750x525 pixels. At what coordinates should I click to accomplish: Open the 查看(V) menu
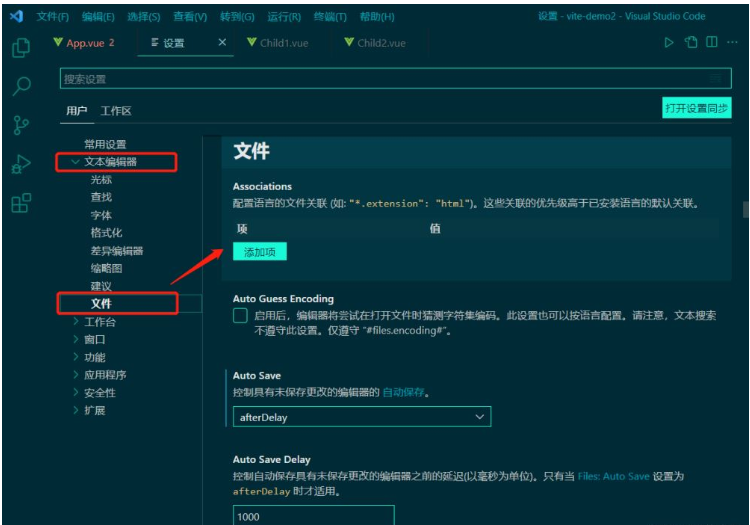coord(190,17)
